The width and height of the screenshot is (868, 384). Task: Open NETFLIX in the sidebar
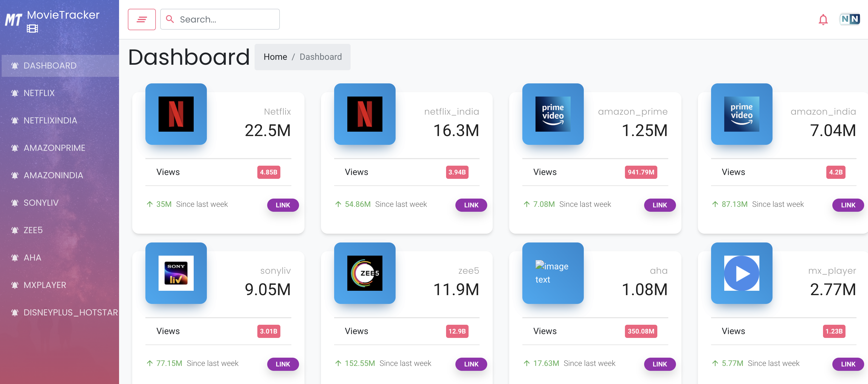60,93
